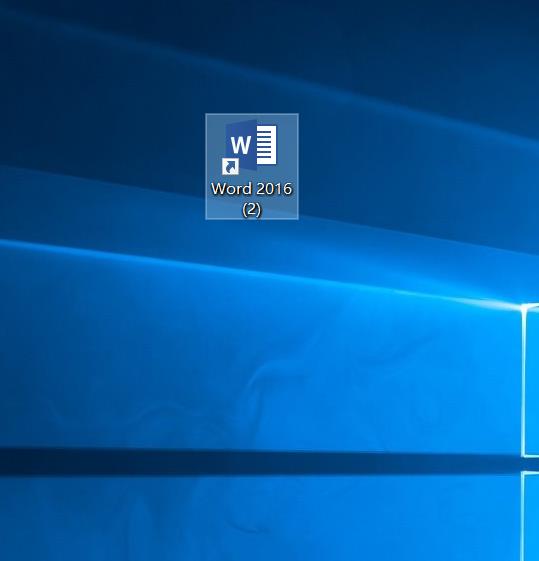
Task: Select the Word 2016 (2) desktop shortcut
Action: [x=252, y=166]
